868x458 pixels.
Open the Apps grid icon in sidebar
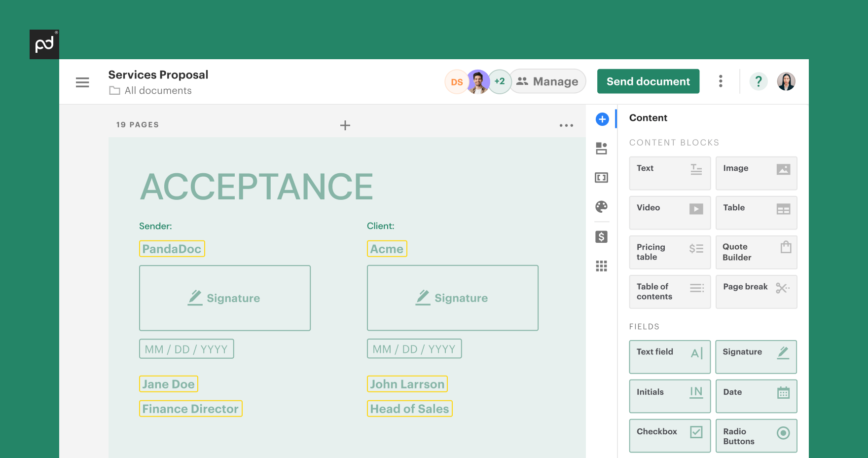coord(602,266)
